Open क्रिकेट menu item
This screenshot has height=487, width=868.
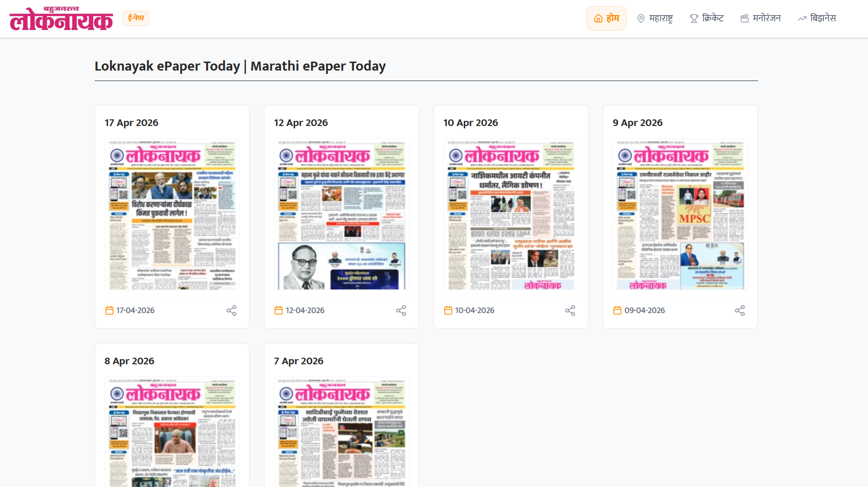tap(706, 18)
